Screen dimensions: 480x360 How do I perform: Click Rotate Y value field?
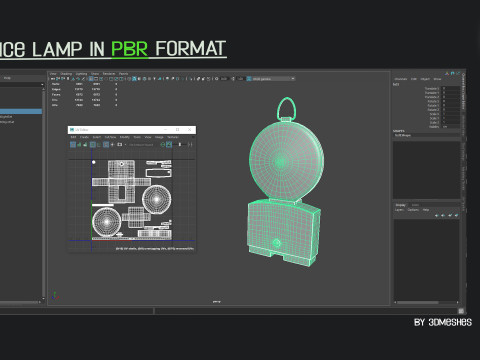coord(451,105)
